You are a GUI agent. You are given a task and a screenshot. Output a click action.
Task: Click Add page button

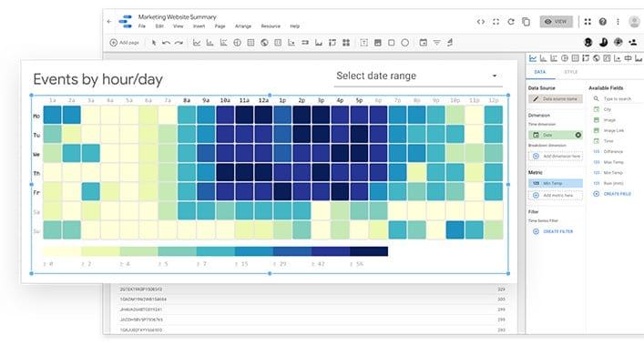[125, 43]
